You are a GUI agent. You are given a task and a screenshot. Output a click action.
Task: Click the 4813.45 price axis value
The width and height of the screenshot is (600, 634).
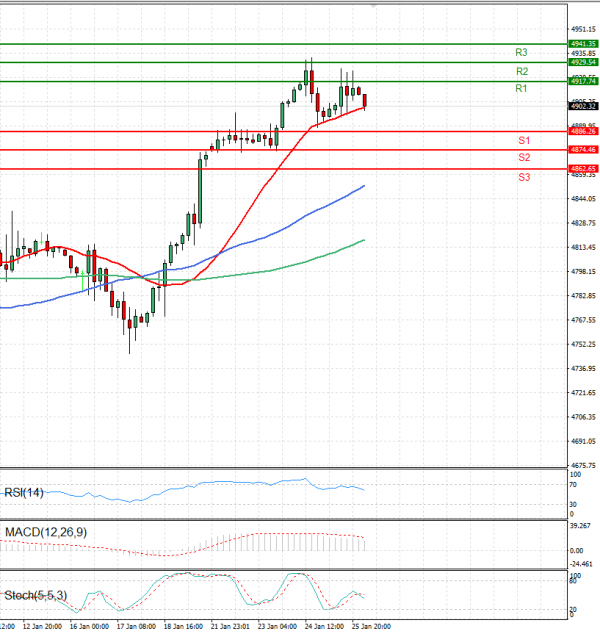click(x=583, y=247)
